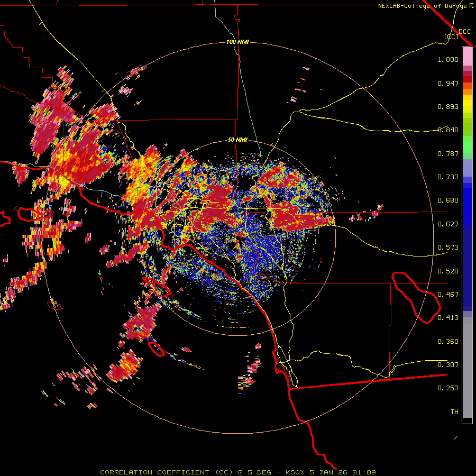Select the 0.307 scale value
Screen dimensions: 476x476
point(448,365)
